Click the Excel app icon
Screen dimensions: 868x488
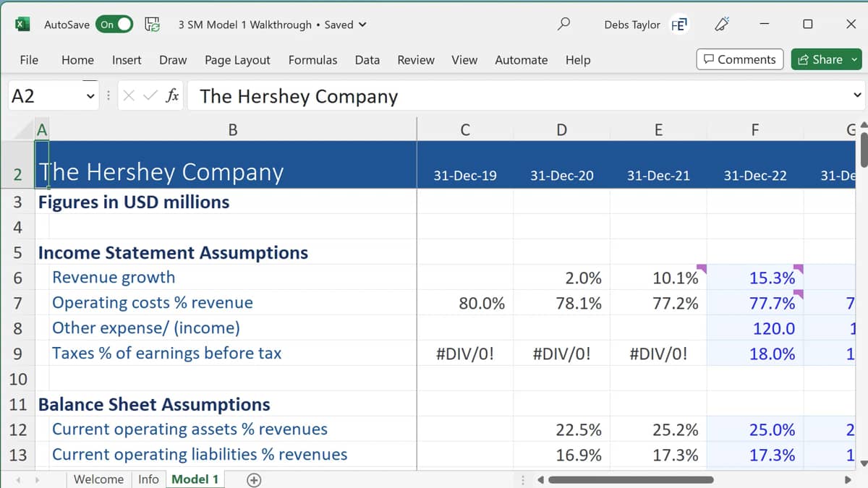(22, 25)
